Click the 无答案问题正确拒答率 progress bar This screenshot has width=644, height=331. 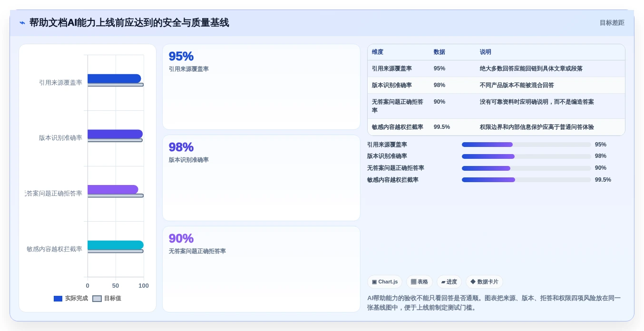(527, 168)
